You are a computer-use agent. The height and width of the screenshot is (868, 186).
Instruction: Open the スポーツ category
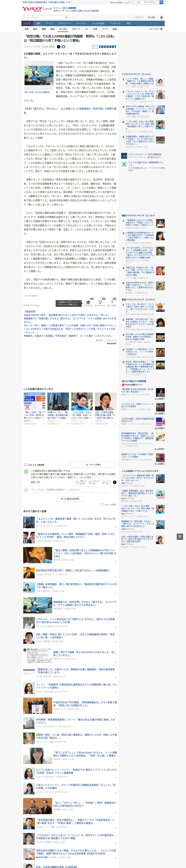tap(76, 29)
